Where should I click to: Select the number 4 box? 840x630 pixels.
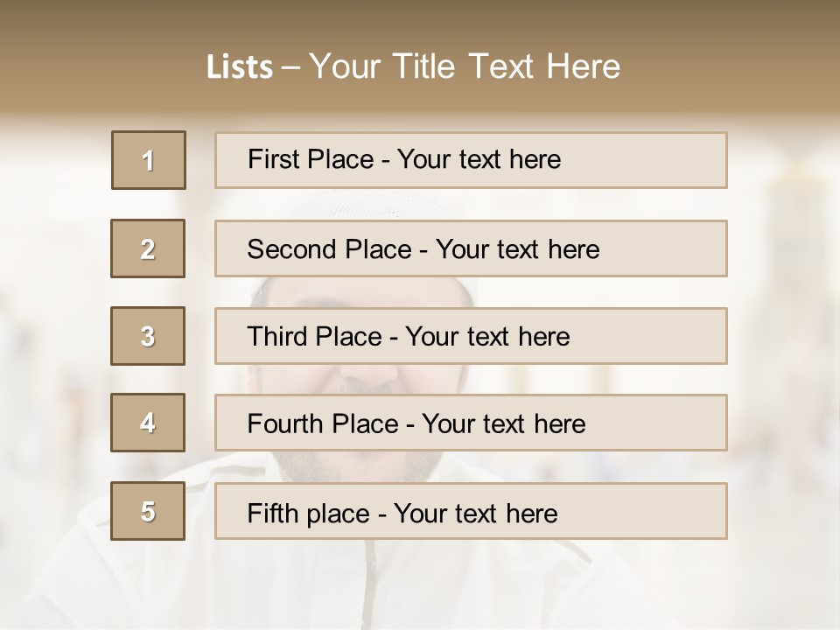(149, 423)
